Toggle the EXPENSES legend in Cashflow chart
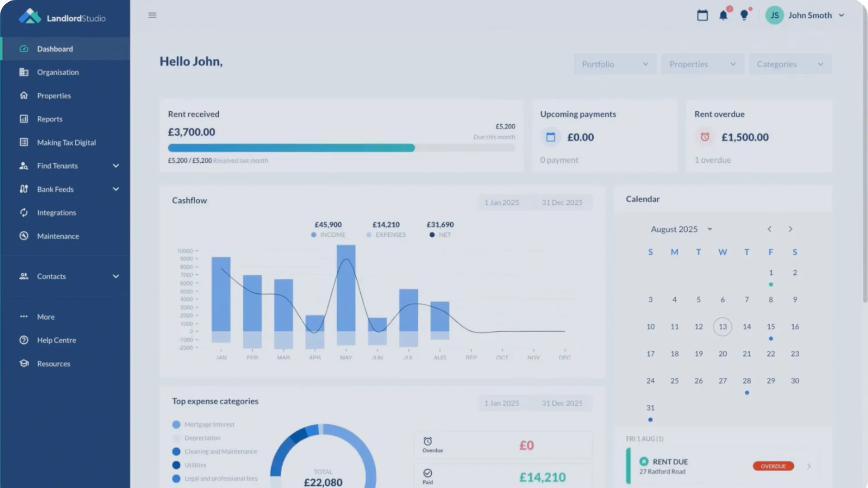This screenshot has height=488, width=868. (386, 235)
